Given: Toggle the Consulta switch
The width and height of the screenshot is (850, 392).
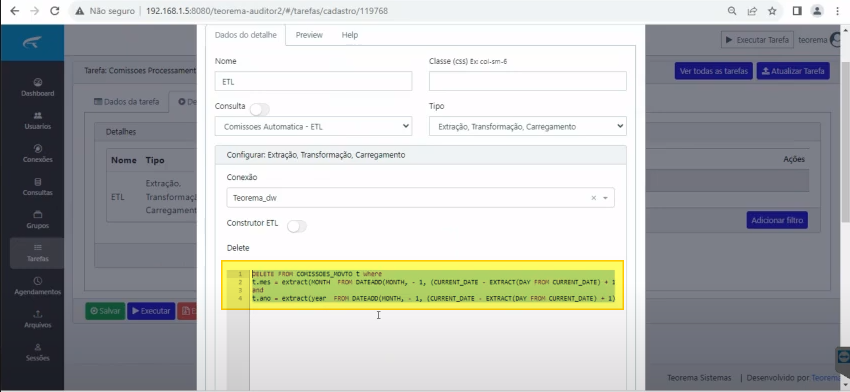Looking at the screenshot, I should coord(260,110).
